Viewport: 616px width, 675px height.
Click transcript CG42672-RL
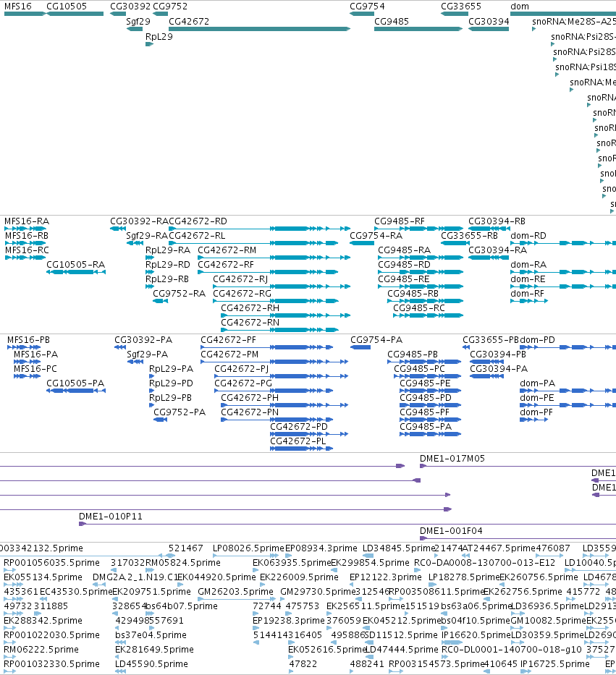tap(197, 236)
